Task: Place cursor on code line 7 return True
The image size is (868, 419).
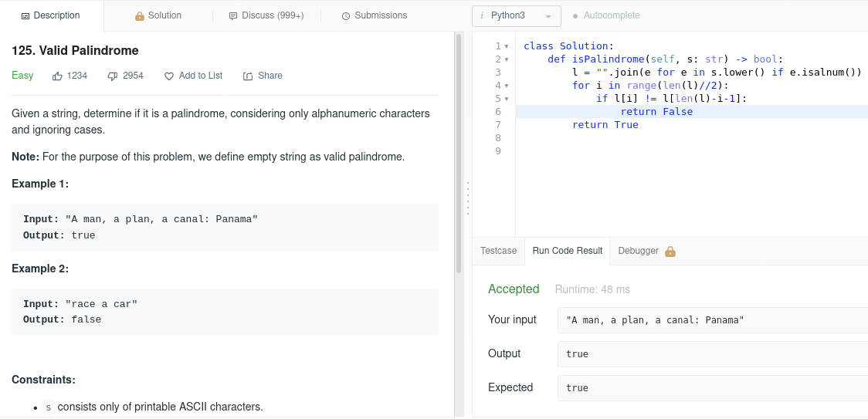Action: click(x=605, y=125)
